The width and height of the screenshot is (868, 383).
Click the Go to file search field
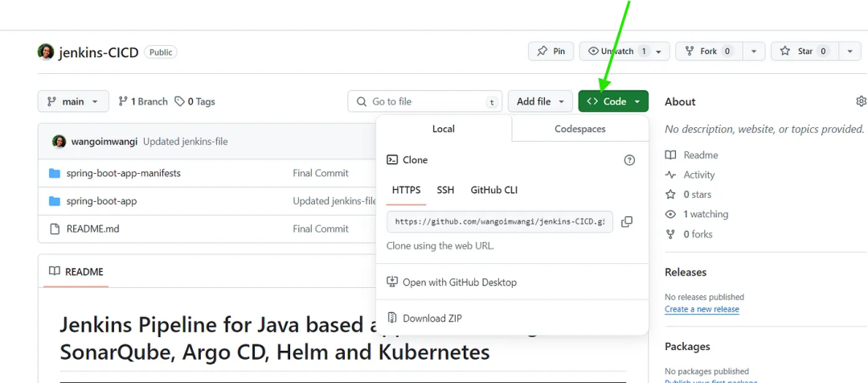[425, 101]
